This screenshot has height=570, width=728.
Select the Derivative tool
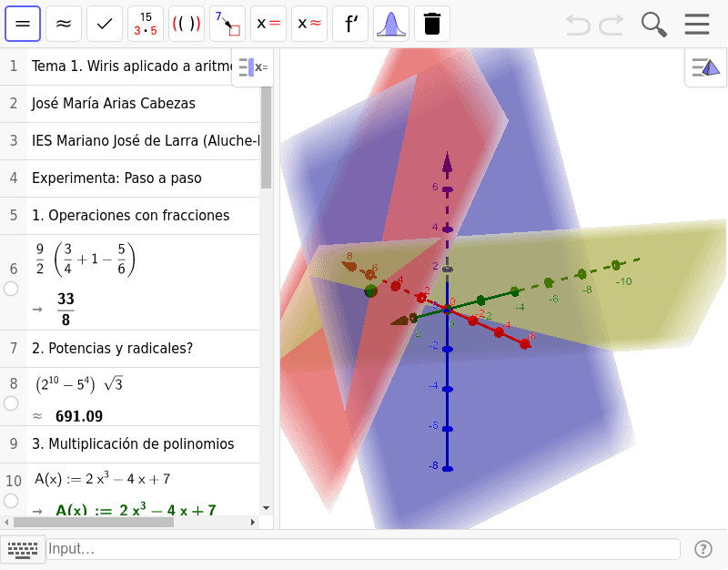(349, 24)
